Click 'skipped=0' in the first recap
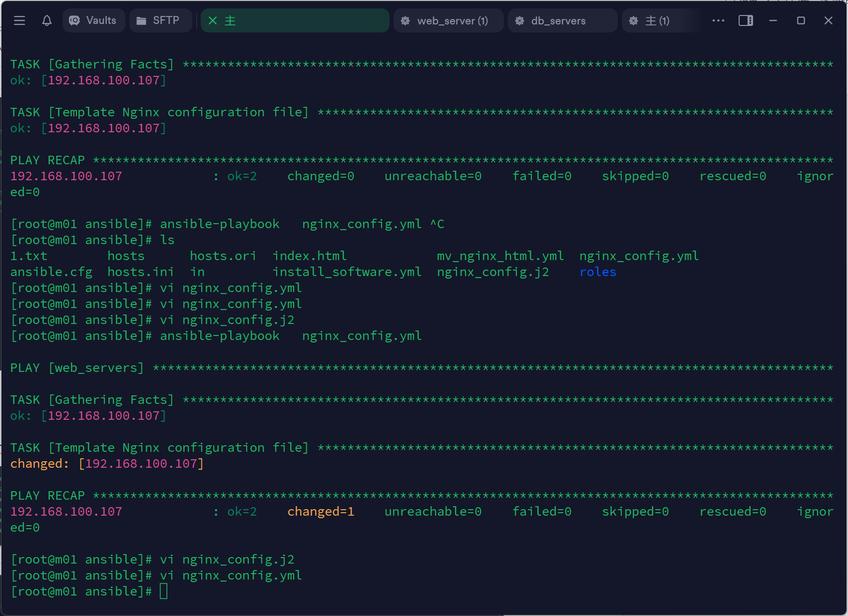848x616 pixels. 635,176
